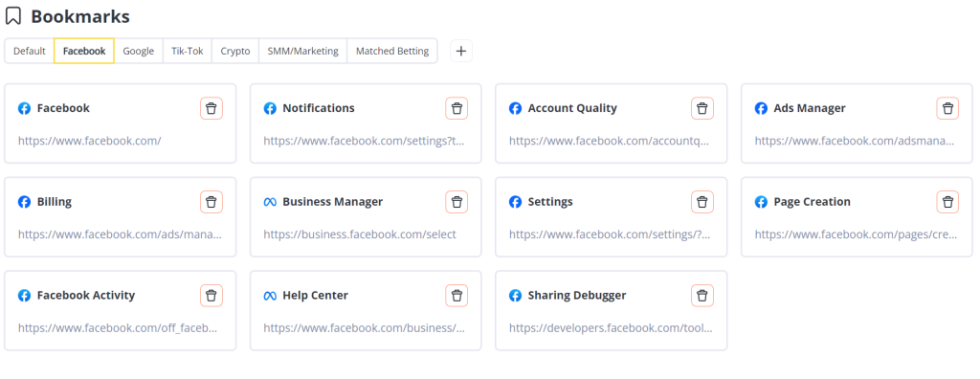The width and height of the screenshot is (980, 379).
Task: Remove the Sharing Debugger bookmark
Action: pyautogui.click(x=702, y=295)
